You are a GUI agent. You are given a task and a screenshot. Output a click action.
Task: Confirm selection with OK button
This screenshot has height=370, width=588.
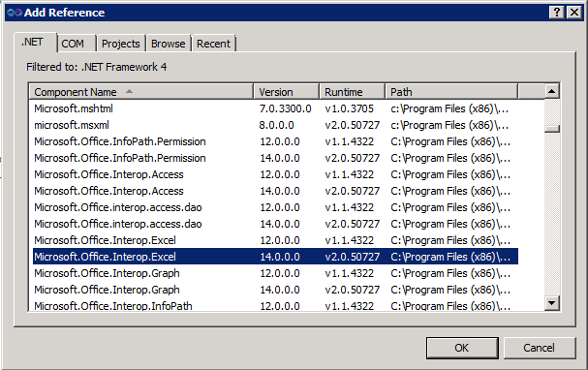tap(462, 348)
